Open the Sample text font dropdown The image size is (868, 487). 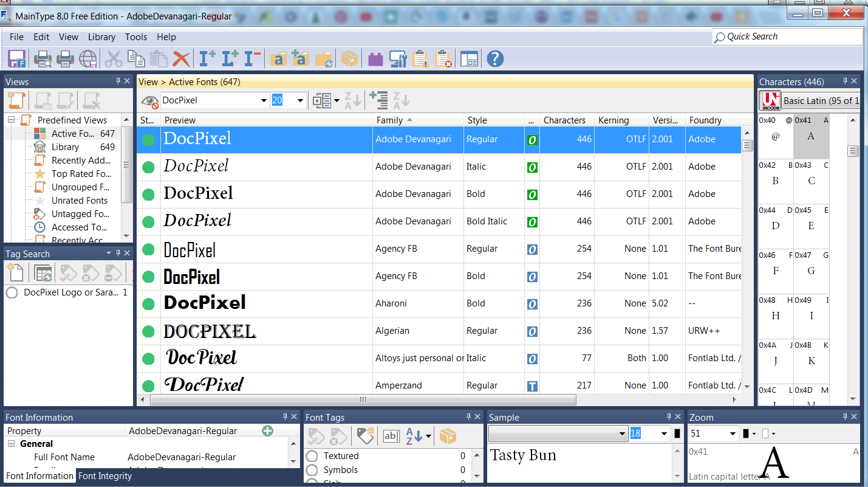(x=622, y=434)
